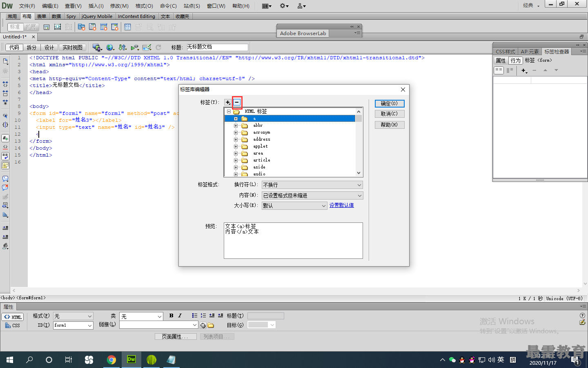Open the Class dropdown in Properties panel

point(141,316)
